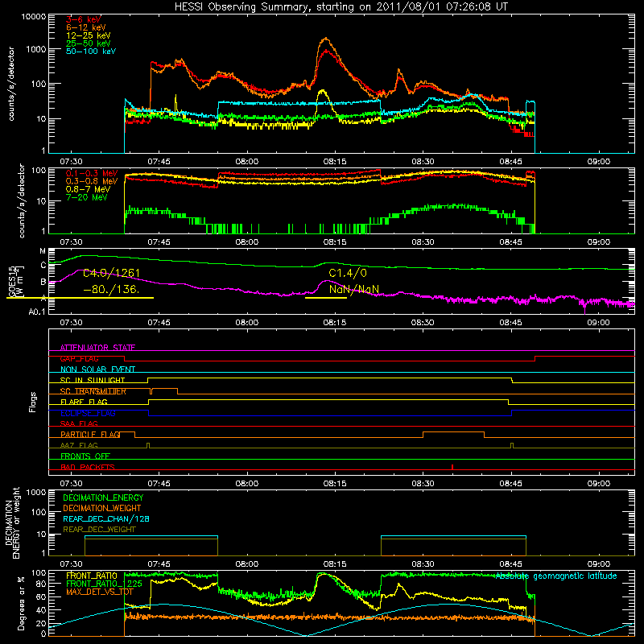
Task: Click the PARTICLE_FLAG label
Action: point(90,434)
